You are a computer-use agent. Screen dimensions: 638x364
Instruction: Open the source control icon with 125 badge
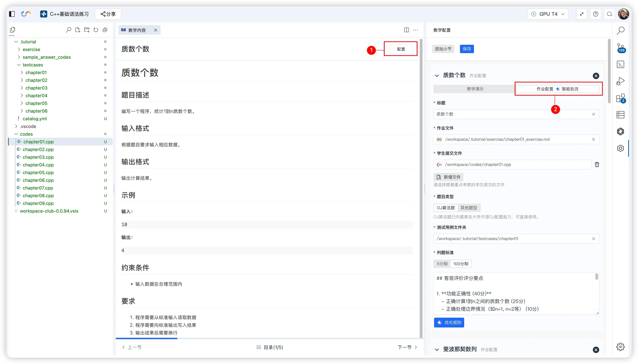click(621, 48)
